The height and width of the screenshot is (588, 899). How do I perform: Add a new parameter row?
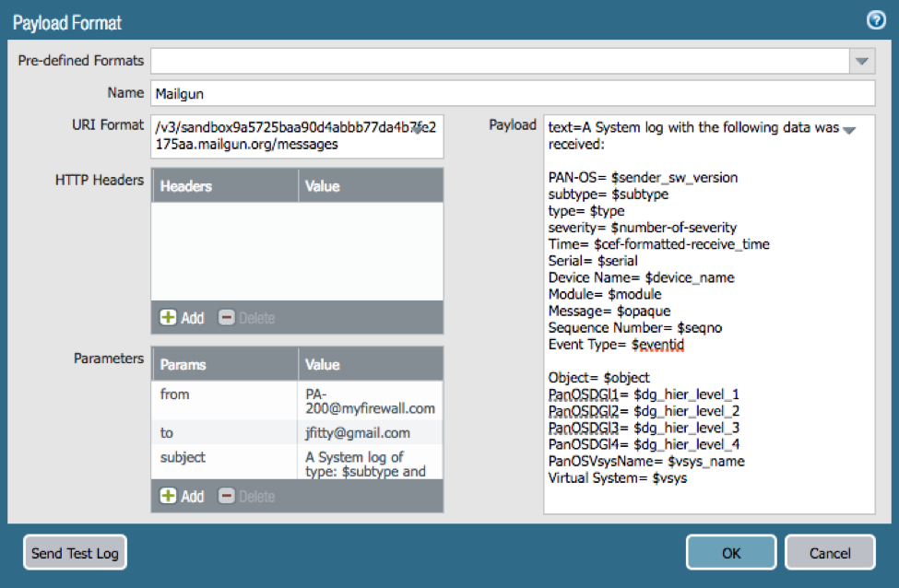(x=182, y=496)
